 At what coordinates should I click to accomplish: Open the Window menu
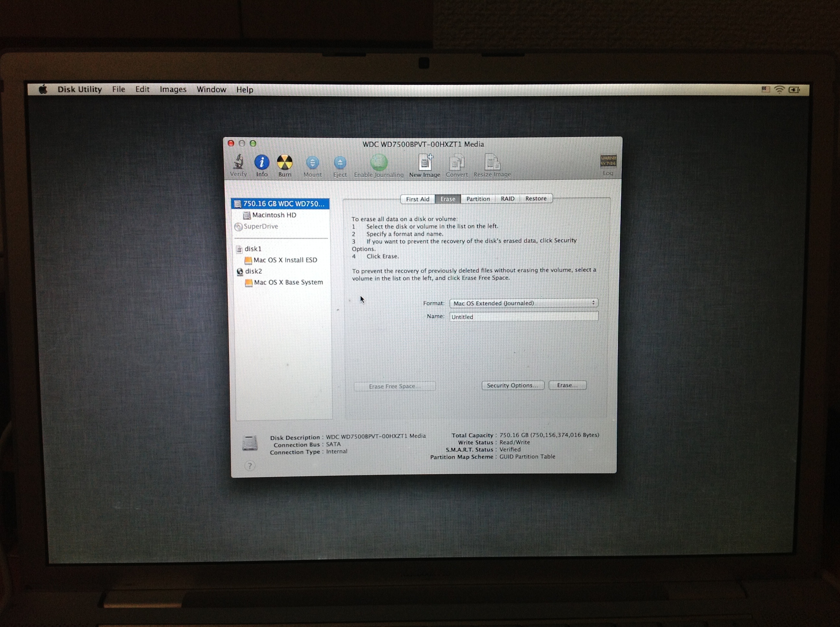tap(212, 89)
